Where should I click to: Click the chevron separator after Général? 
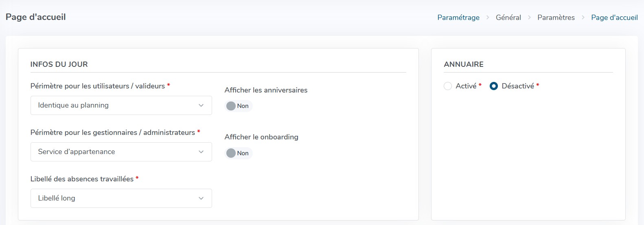coord(529,18)
